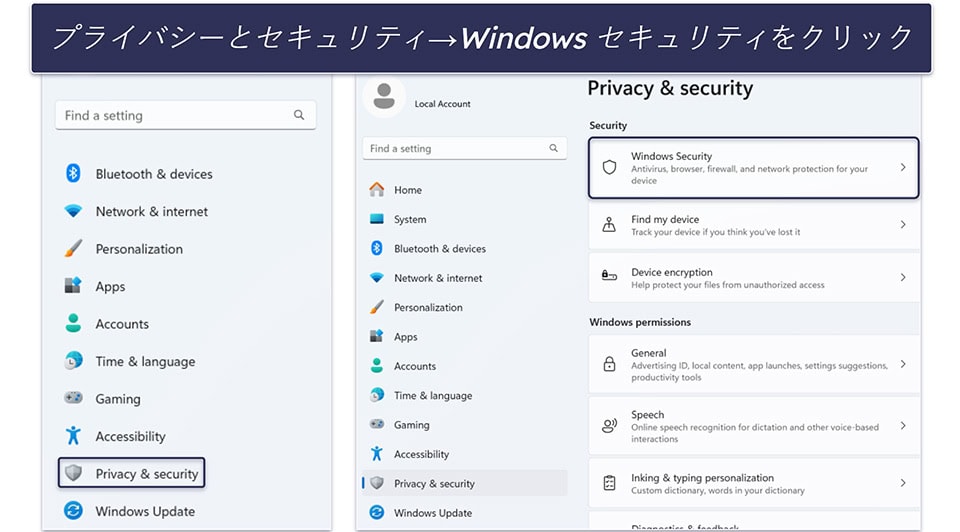This screenshot has height=532, width=960.
Task: Click 'Windows permissions' section heading
Action: coord(640,322)
